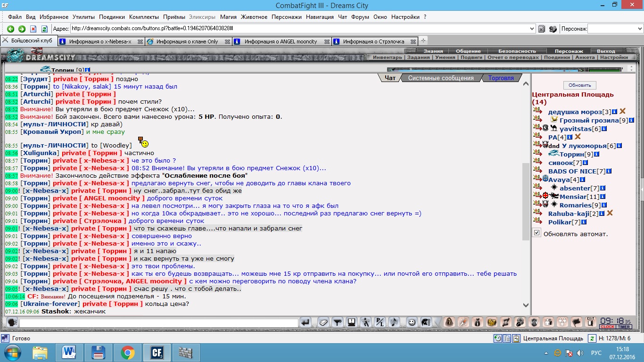Click the helmet icon in bottom toolbar
The height and width of the screenshot is (362, 644).
[x=425, y=323]
